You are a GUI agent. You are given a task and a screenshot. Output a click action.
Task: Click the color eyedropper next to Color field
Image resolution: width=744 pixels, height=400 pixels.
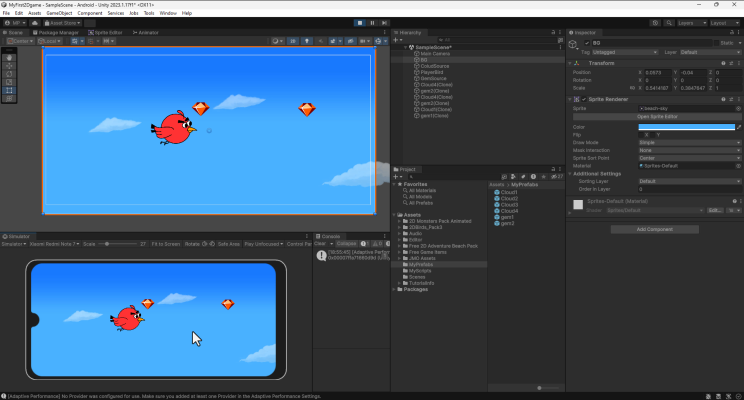(738, 128)
